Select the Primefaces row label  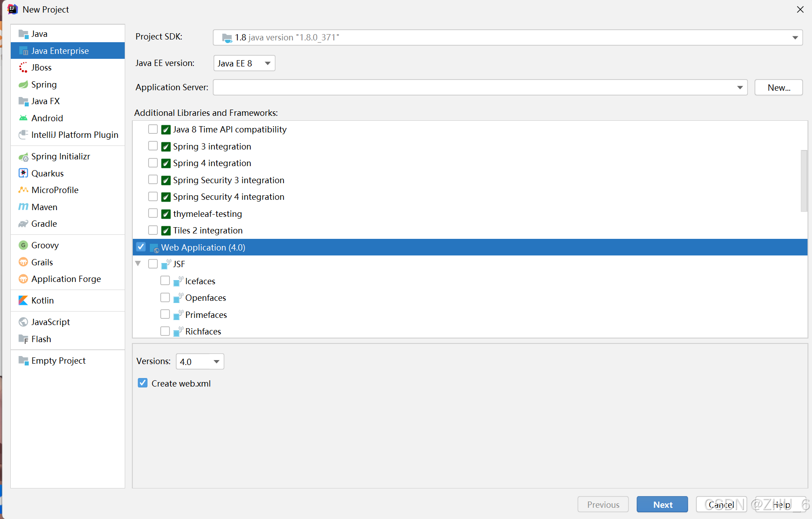206,315
